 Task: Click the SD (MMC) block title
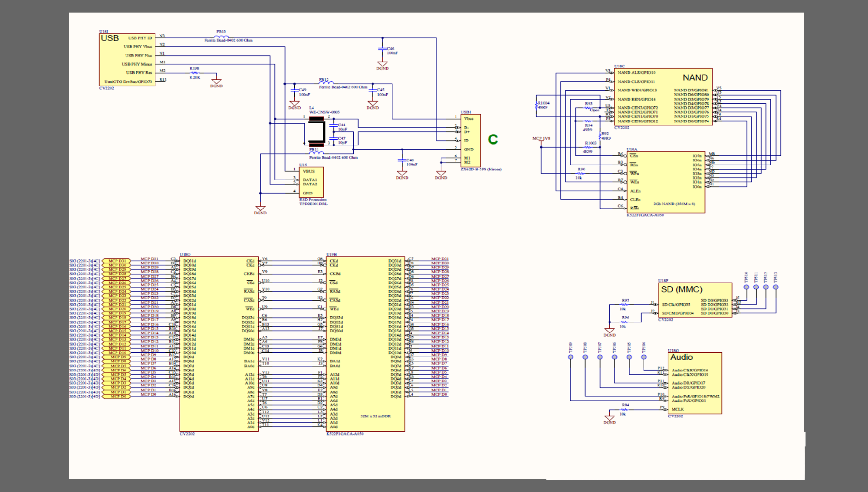point(681,289)
